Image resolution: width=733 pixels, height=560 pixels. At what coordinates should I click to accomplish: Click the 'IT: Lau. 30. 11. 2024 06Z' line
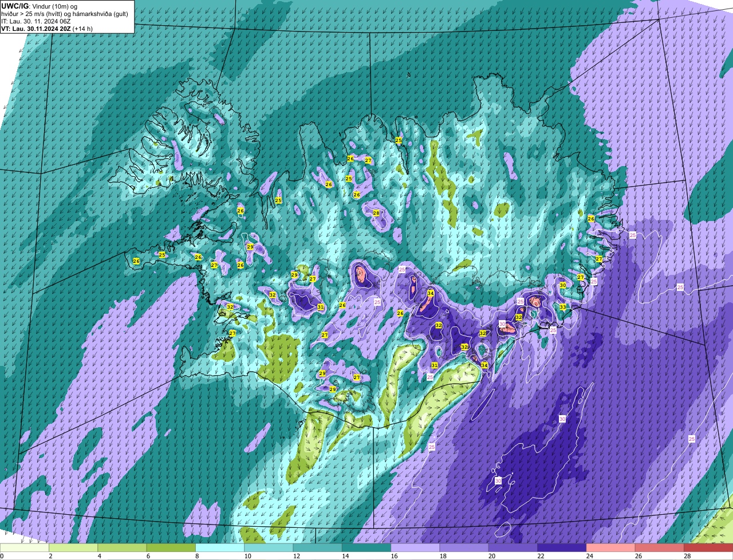pos(36,21)
